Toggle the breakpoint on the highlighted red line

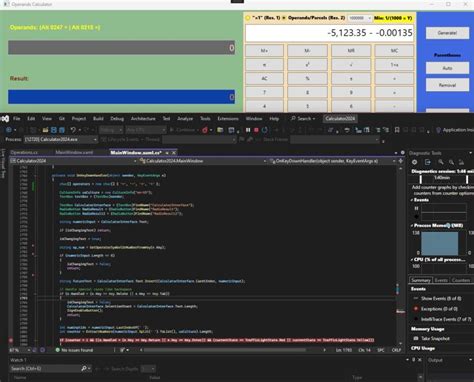click(11, 340)
